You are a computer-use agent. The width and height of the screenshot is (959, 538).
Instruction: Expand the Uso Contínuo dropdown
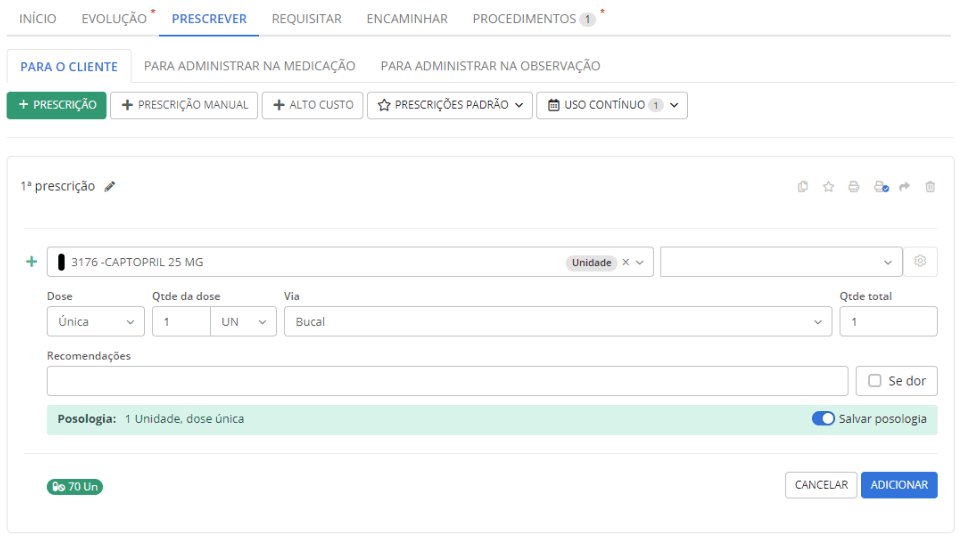click(612, 105)
